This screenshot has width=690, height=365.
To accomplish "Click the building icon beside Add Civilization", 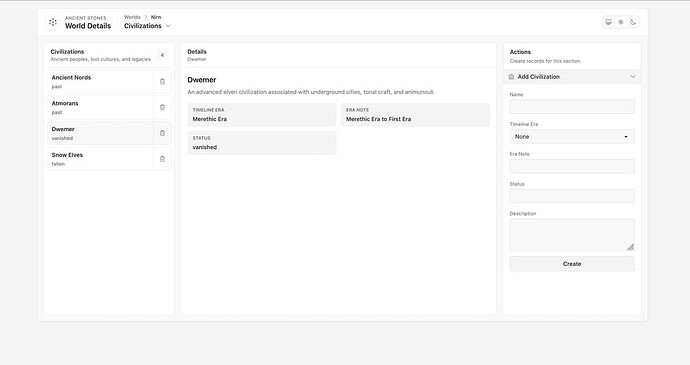I will pos(511,77).
